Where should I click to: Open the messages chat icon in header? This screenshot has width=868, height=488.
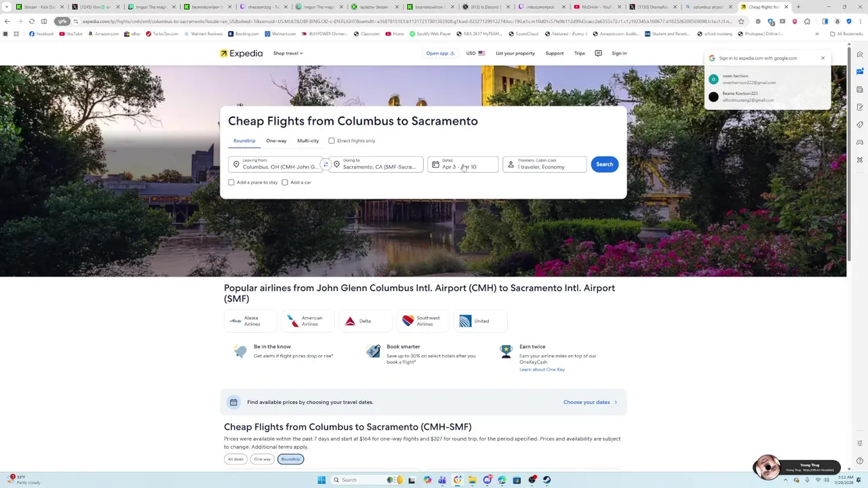pyautogui.click(x=598, y=54)
